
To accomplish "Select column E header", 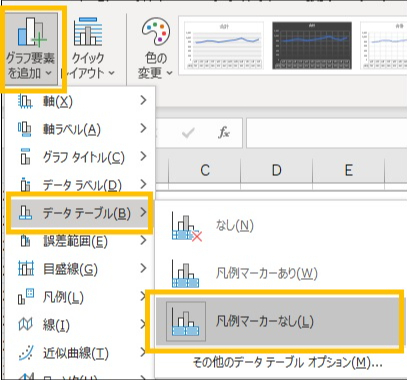I will pyautogui.click(x=348, y=170).
